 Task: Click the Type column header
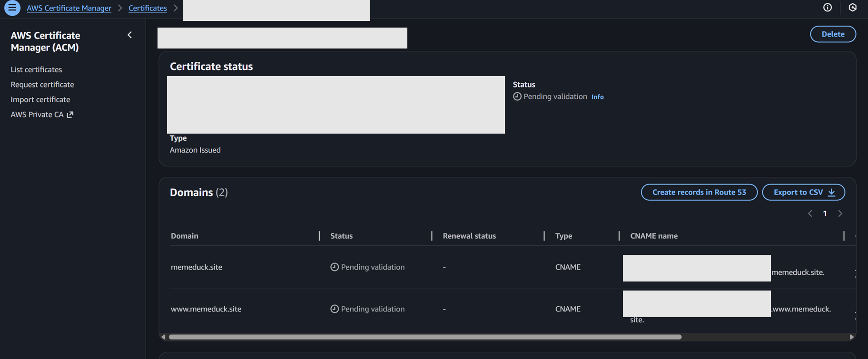pyautogui.click(x=563, y=236)
